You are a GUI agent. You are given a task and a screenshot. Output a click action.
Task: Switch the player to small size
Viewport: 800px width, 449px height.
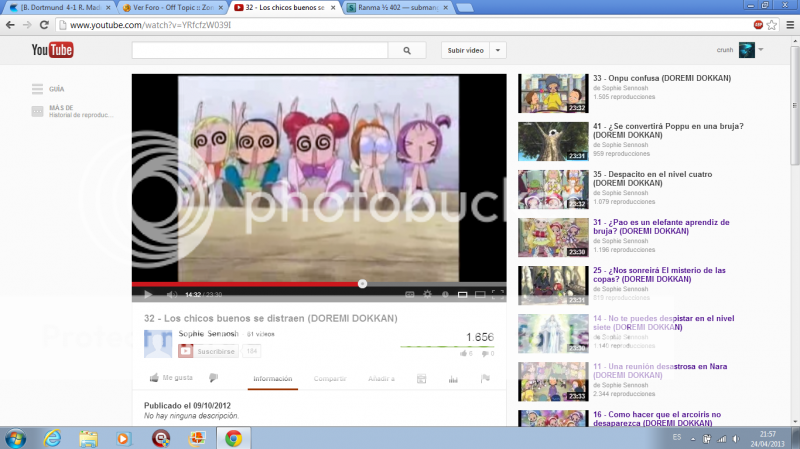pyautogui.click(x=462, y=294)
